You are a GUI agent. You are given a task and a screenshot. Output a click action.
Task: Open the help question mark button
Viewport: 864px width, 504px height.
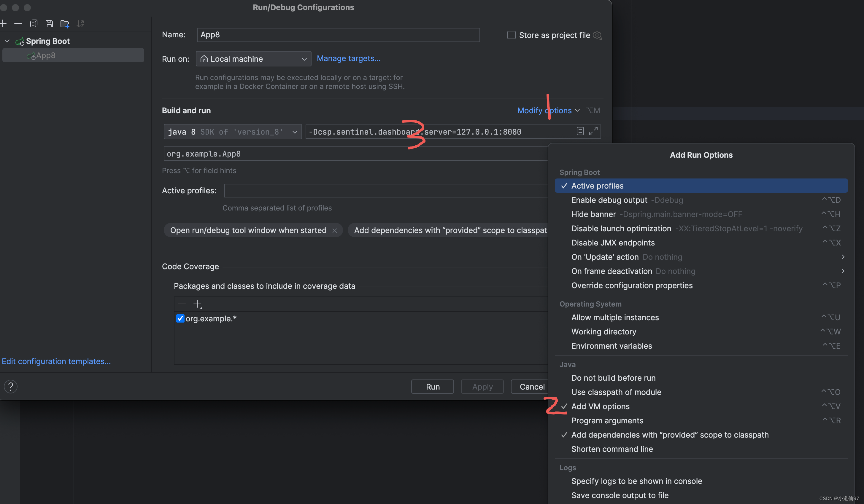pos(11,387)
